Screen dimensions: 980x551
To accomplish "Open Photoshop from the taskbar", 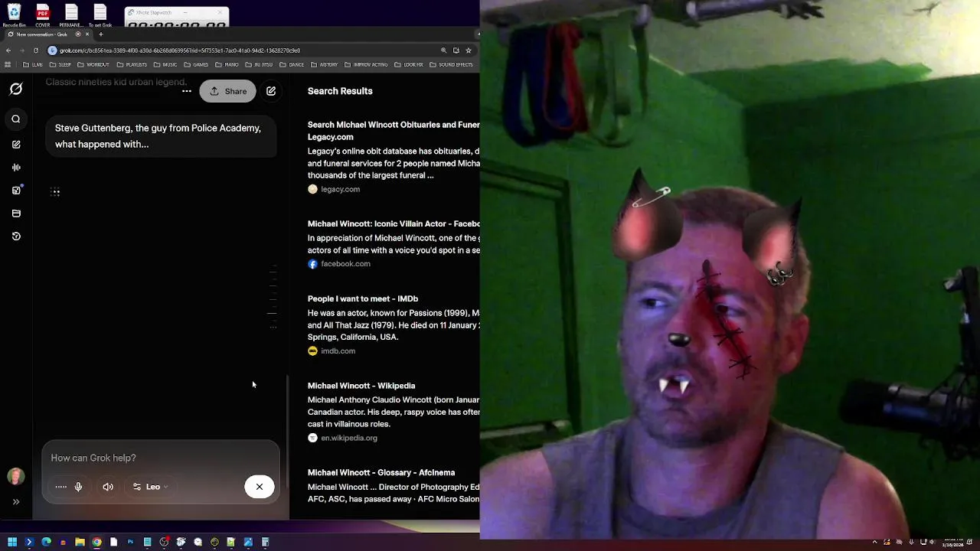I will pos(130,542).
